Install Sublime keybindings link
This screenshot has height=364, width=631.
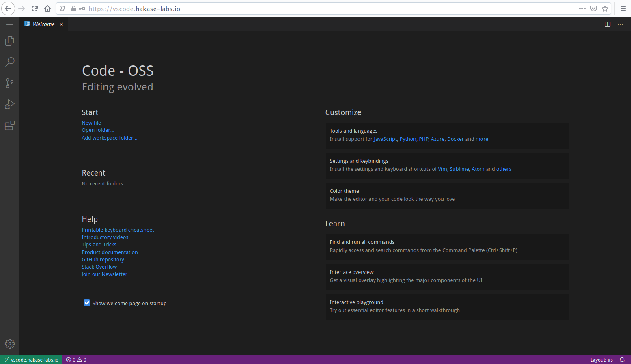(x=459, y=169)
